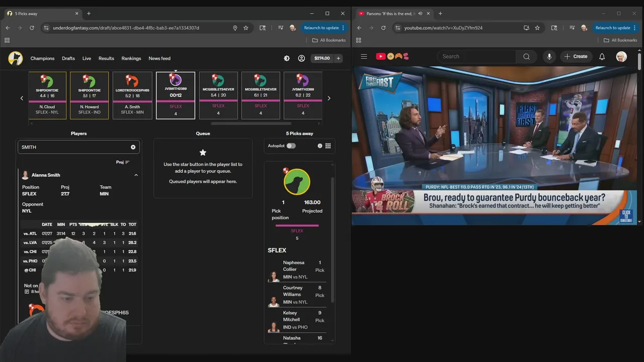The width and height of the screenshot is (644, 362).
Task: Click the horizontal scrollbar under the draft picks
Action: tap(251, 123)
